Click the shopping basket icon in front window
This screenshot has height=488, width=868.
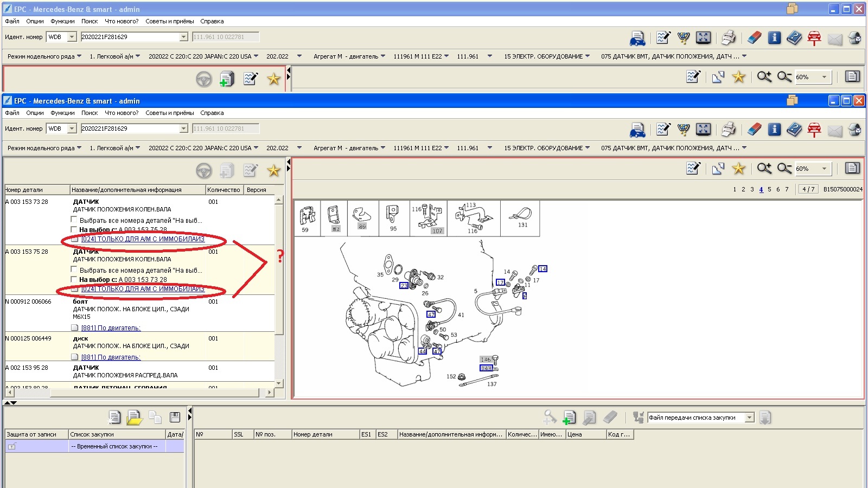[684, 129]
